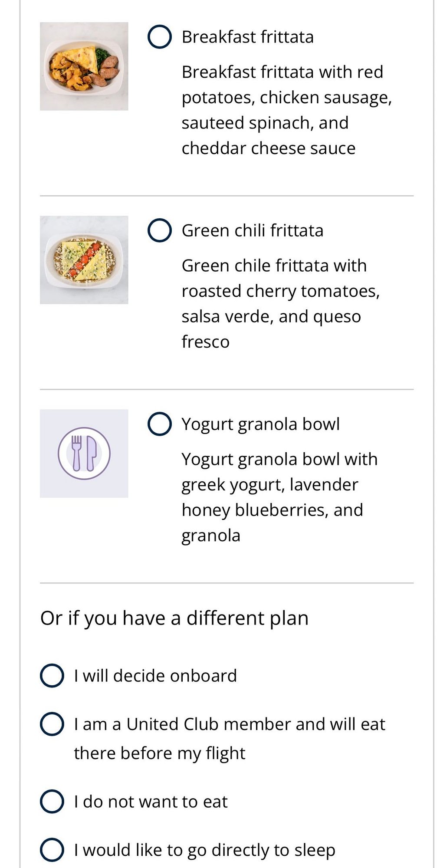Choose the United Club member radio option
440x868 pixels.
click(x=52, y=724)
